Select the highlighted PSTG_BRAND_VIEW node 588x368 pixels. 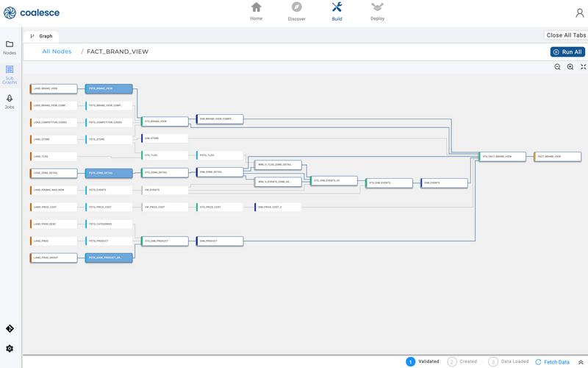tap(109, 88)
